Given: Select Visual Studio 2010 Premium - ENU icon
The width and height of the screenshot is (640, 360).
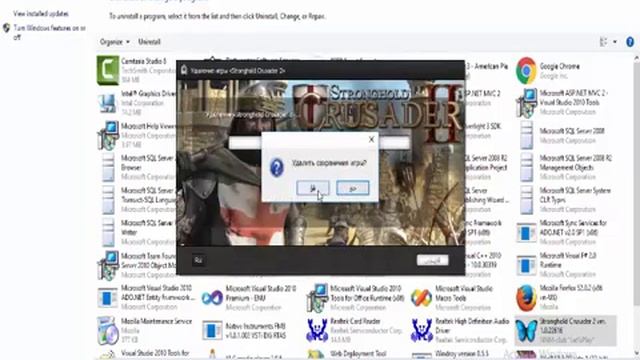Looking at the screenshot, I should click(212, 298).
